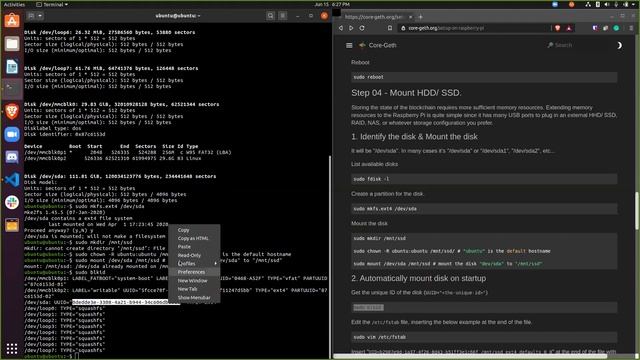
Task: Launch LibreOffice Writer from the dock
Action: 12,66
